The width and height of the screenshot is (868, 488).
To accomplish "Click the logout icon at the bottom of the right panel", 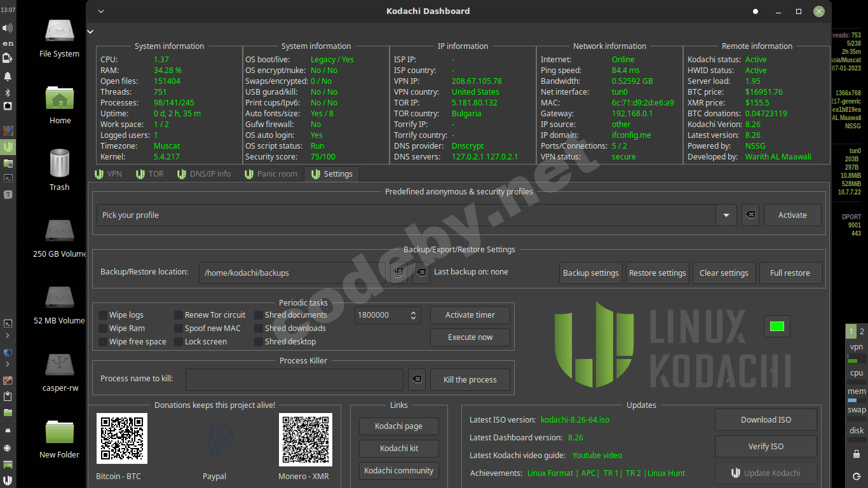I will 857,476.
